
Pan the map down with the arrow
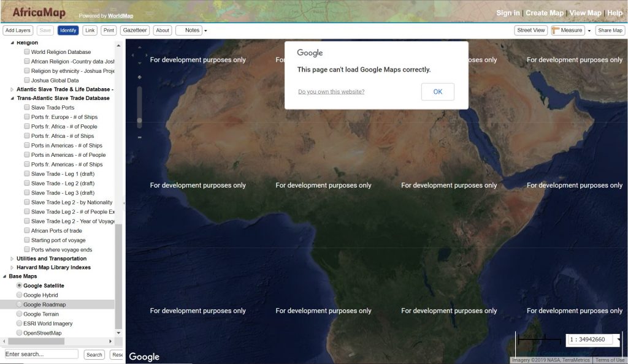click(x=139, y=63)
